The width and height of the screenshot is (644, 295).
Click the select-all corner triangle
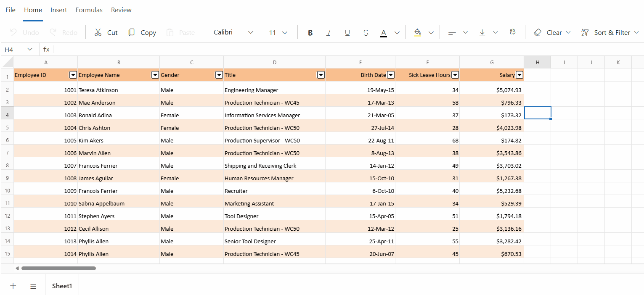tap(7, 62)
